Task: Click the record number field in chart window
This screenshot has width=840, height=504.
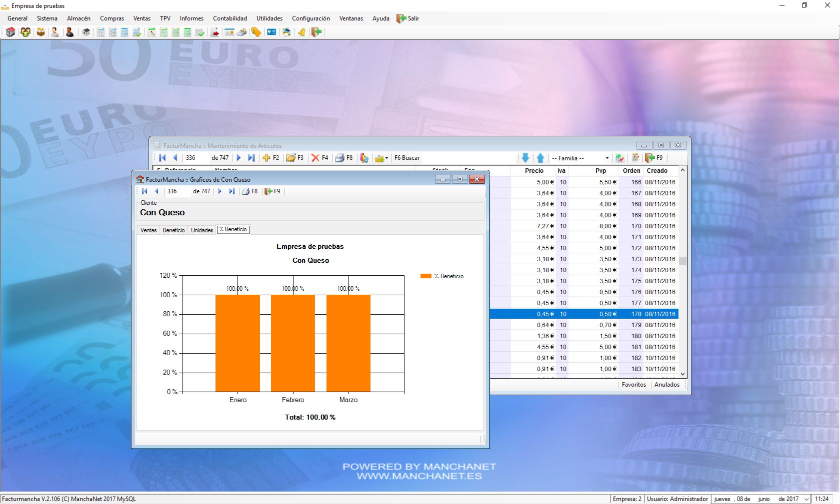Action: [177, 191]
